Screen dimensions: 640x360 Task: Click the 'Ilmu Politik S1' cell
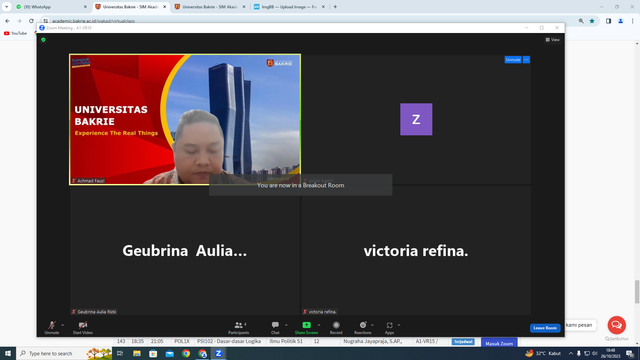(x=286, y=341)
